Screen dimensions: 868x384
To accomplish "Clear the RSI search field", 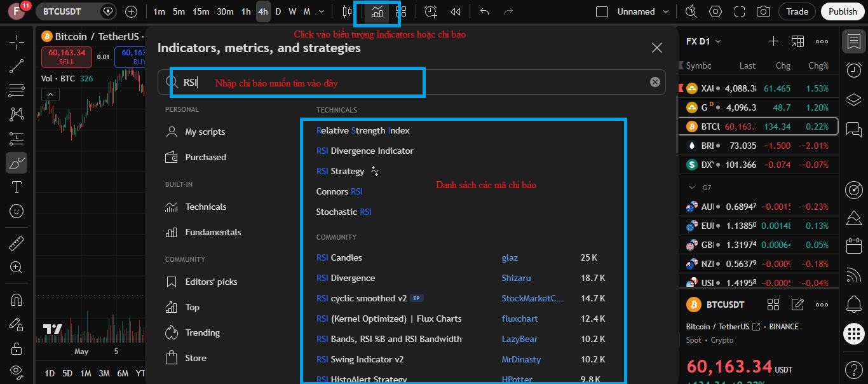I will (654, 82).
